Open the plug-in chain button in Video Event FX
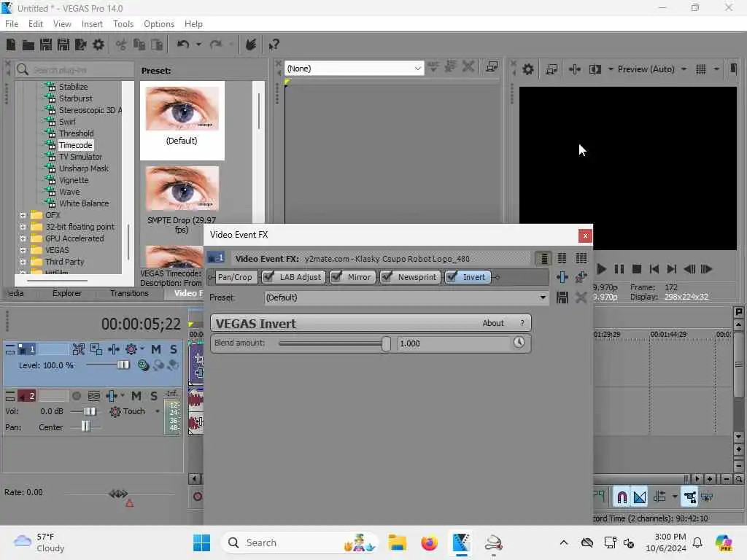This screenshot has height=560, width=747. 562,277
